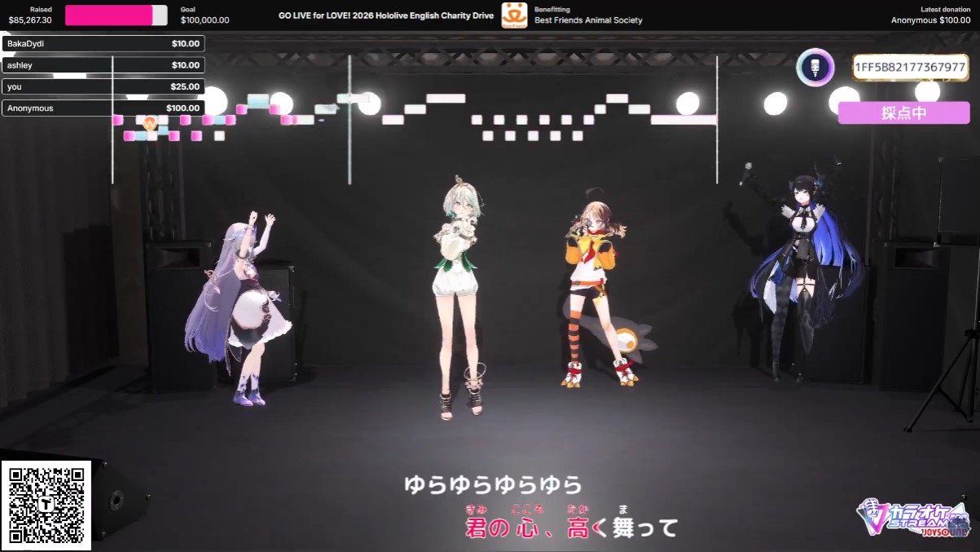Screen dimensions: 980x552
Task: Click the Karaoke Stream JOYSOUND logo
Action: click(912, 519)
